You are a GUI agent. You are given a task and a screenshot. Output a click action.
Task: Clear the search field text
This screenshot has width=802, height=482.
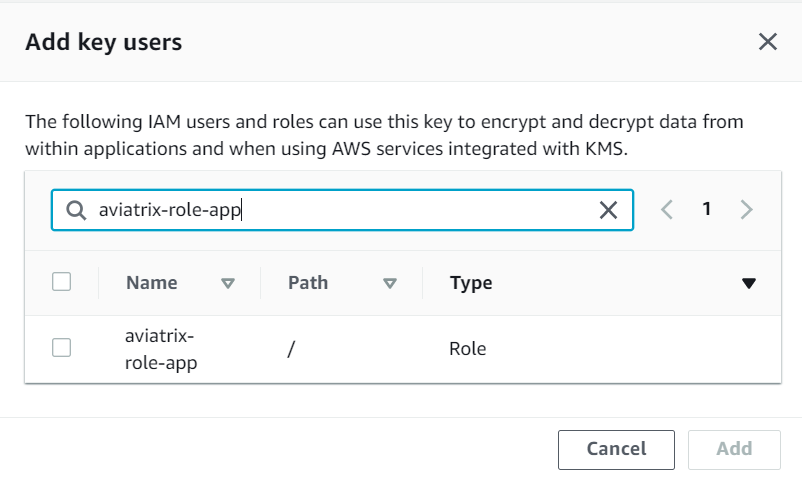point(608,210)
